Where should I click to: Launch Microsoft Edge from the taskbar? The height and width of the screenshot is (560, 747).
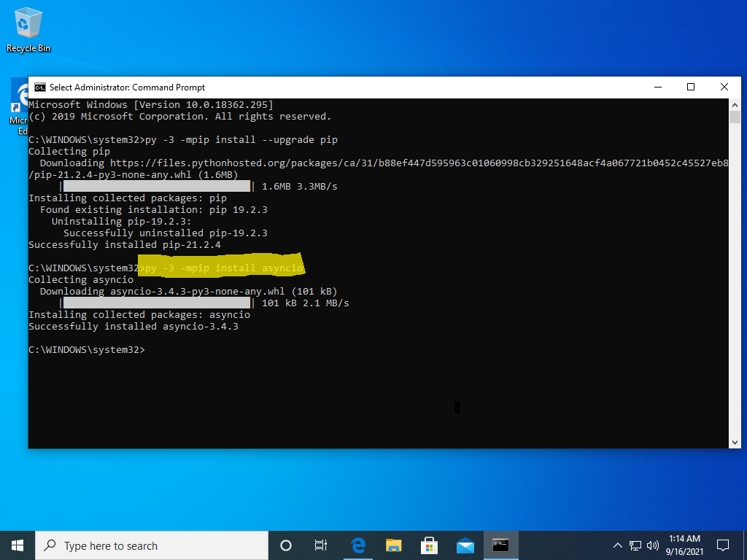click(x=357, y=545)
